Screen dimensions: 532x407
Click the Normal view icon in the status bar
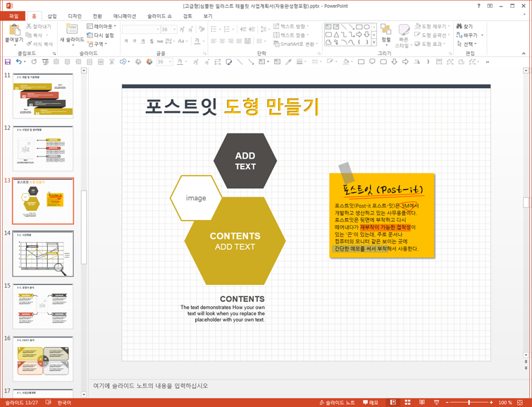[393, 402]
